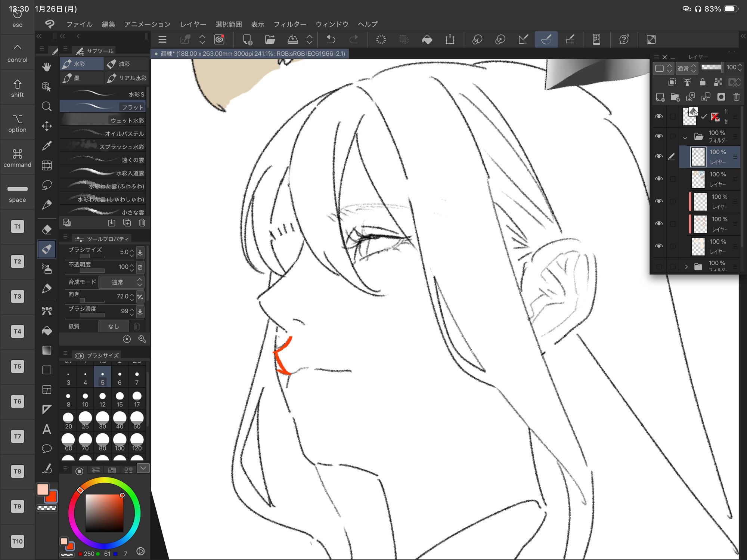Select the Eraser tool
This screenshot has height=560, width=747.
click(x=47, y=229)
